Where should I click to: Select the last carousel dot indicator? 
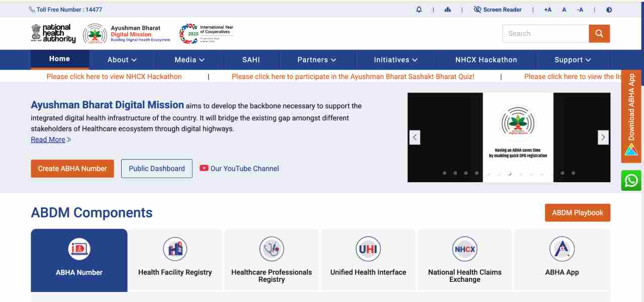tap(574, 173)
